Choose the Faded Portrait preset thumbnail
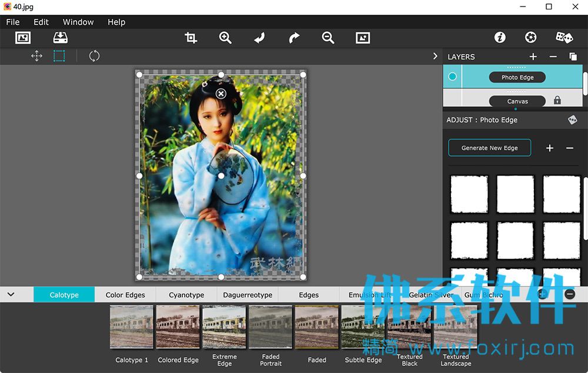588x373 pixels. point(270,327)
